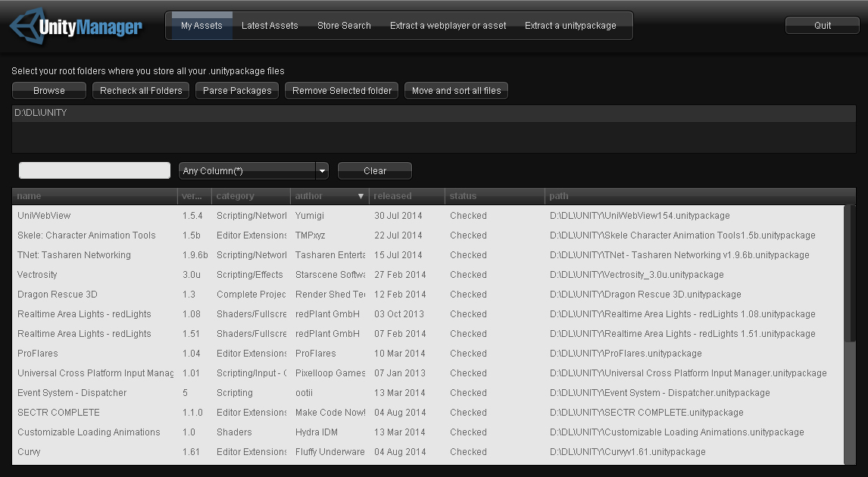Click the UnityManager logo
The height and width of the screenshot is (477, 868).
click(76, 26)
